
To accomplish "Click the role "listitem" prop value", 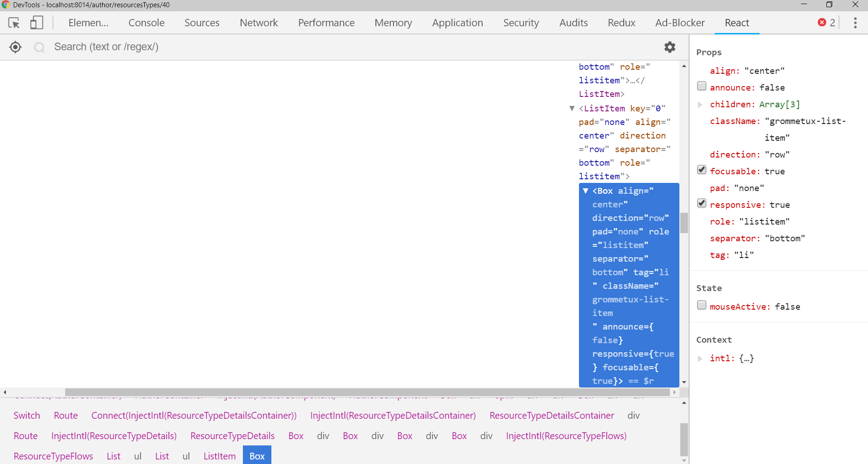I will (764, 222).
